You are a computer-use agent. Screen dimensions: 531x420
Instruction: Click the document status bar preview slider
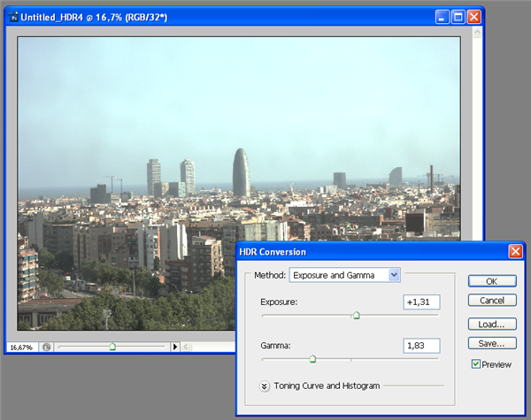point(112,347)
